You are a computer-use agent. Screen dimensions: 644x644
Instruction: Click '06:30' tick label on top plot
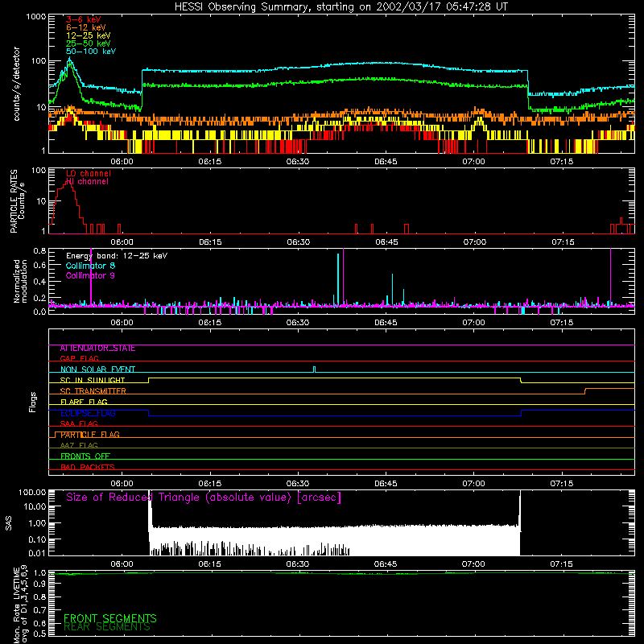(298, 162)
